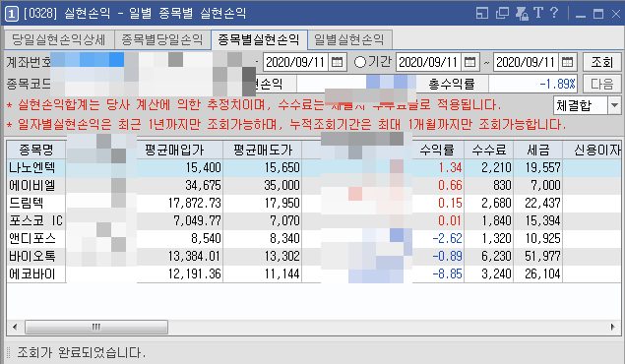Click the -8.85 return value
Screen dimensions: 625x364
coord(447,274)
